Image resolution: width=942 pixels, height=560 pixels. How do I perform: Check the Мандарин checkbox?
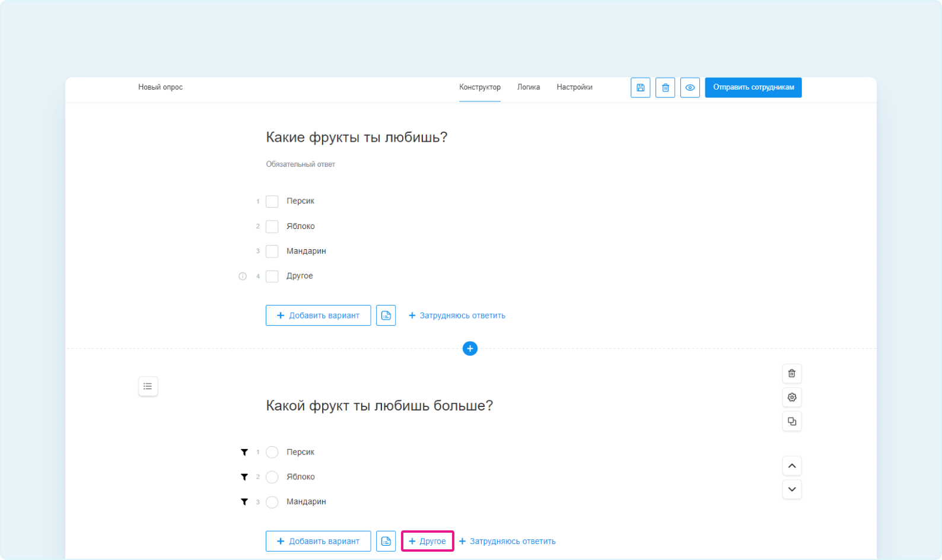pyautogui.click(x=272, y=252)
